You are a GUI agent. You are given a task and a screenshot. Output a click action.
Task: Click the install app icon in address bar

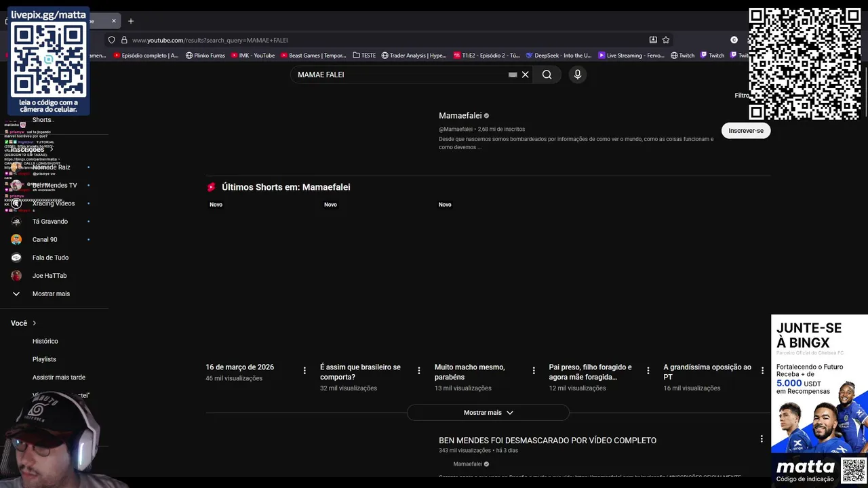coord(653,40)
